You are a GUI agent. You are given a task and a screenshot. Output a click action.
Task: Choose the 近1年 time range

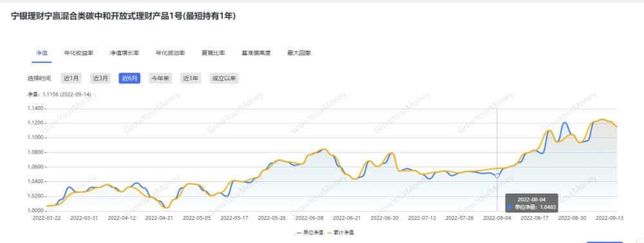191,78
